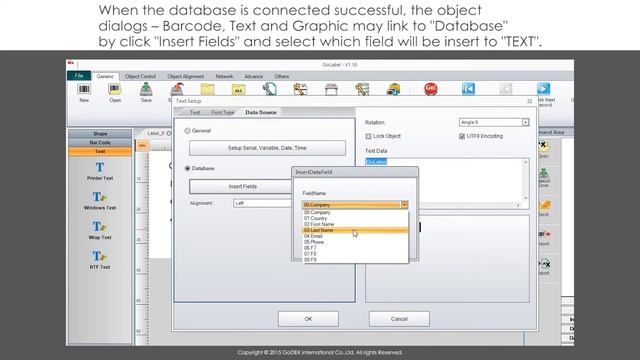Collapse the Text panel section
This screenshot has height=360, width=640.
click(x=100, y=151)
